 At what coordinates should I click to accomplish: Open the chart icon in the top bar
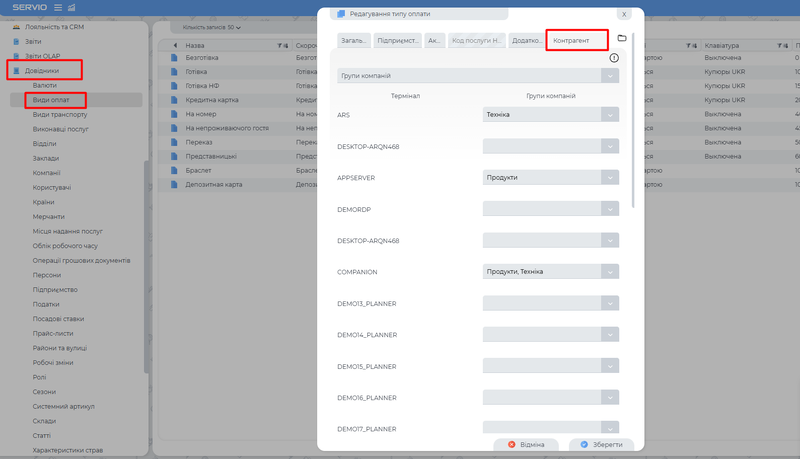coord(71,8)
